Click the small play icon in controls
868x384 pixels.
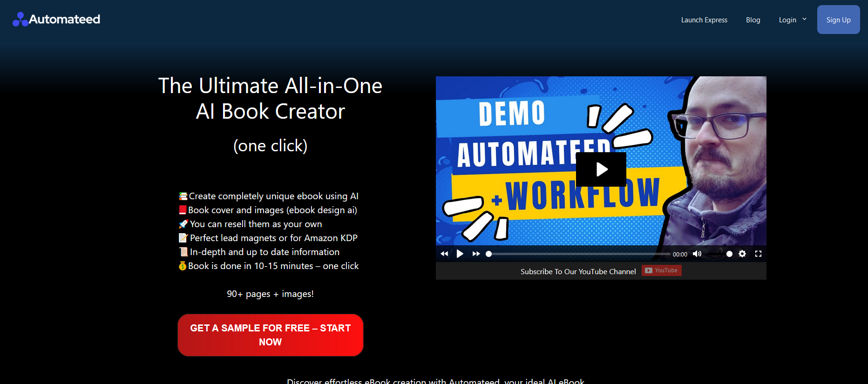[x=460, y=254]
